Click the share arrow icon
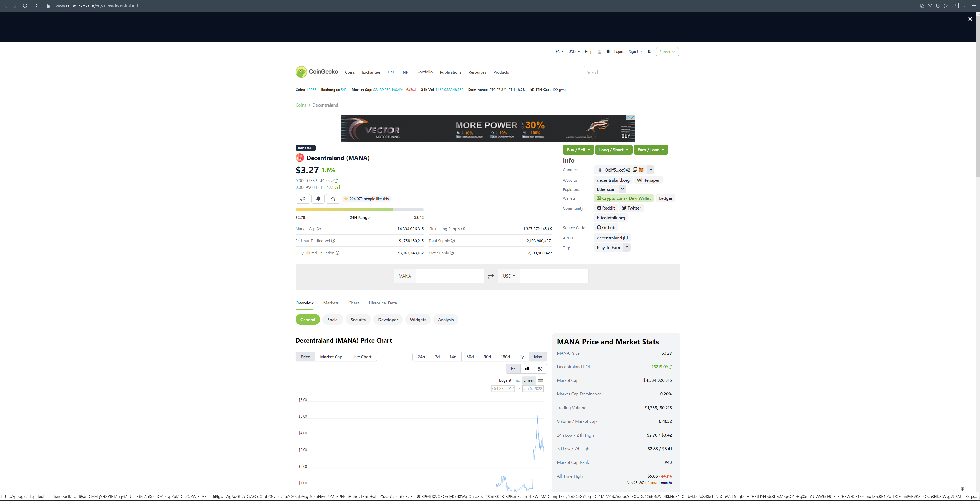 point(303,199)
